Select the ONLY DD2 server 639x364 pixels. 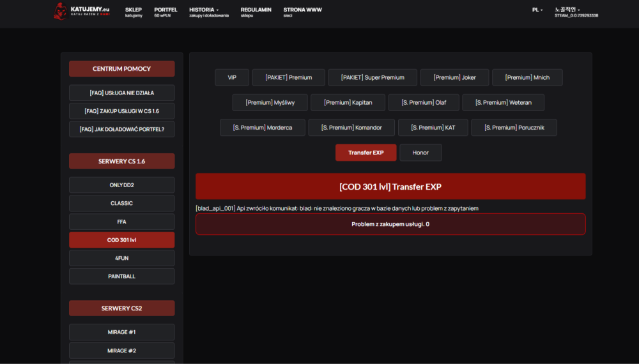pyautogui.click(x=122, y=185)
